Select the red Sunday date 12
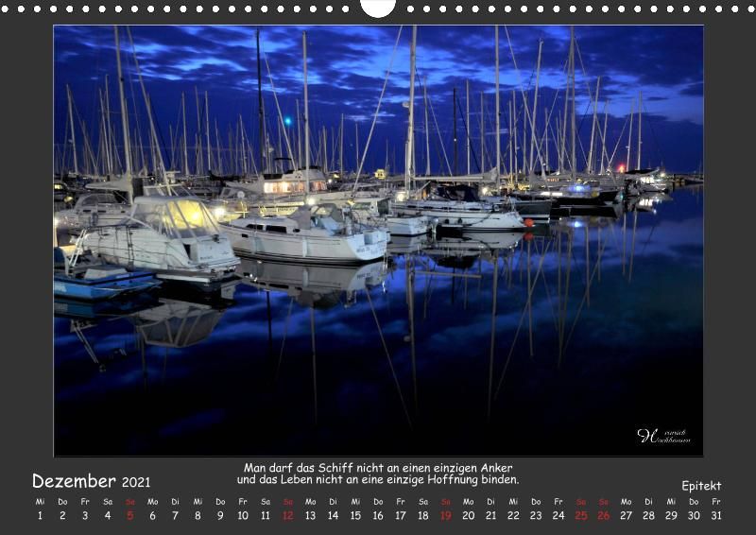The image size is (756, 535). coord(288,515)
